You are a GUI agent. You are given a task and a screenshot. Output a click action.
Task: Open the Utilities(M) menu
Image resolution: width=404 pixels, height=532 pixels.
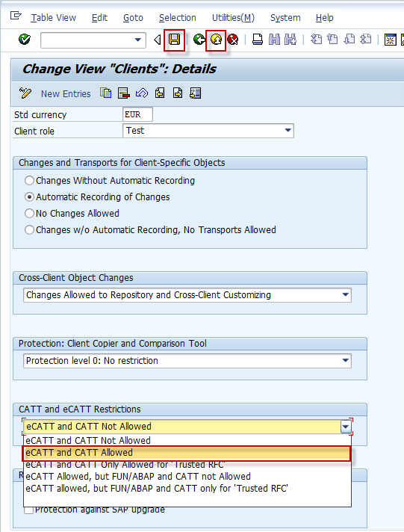tap(233, 18)
